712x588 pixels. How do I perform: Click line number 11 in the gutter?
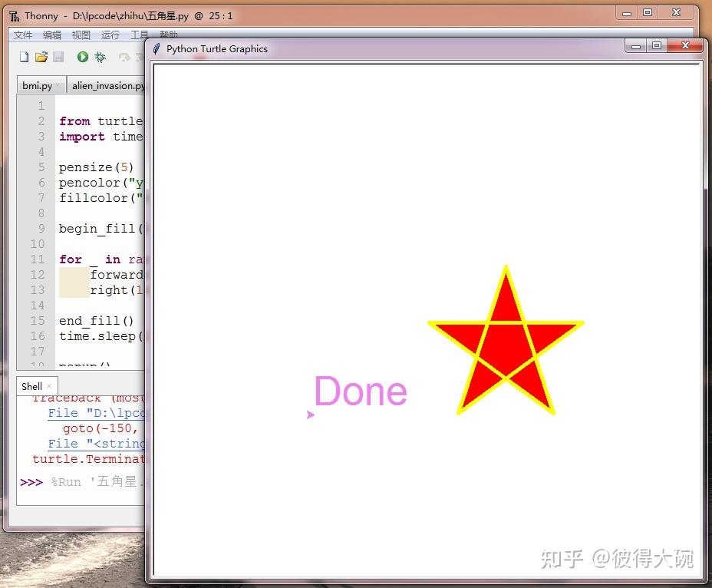(x=36, y=259)
